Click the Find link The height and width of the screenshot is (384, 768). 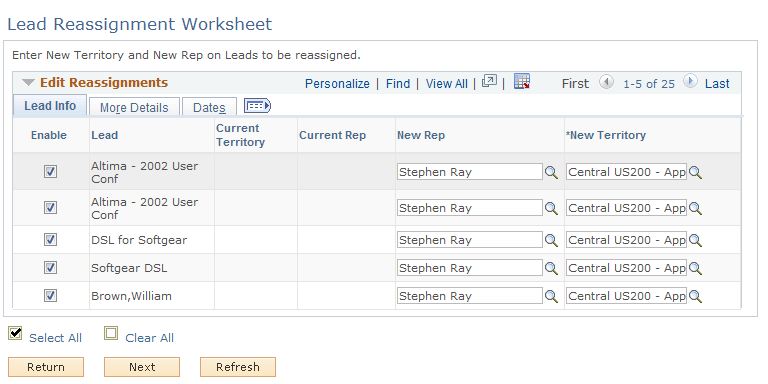click(x=398, y=84)
